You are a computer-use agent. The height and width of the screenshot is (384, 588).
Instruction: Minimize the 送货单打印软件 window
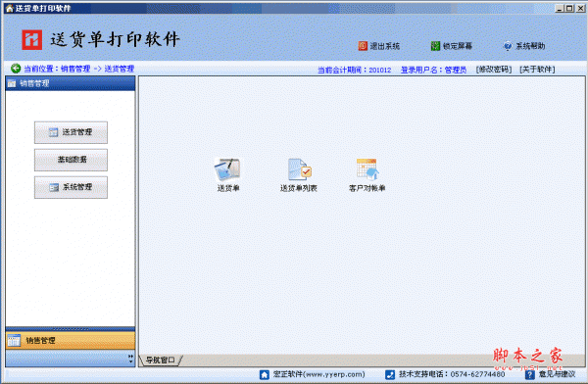coord(560,8)
